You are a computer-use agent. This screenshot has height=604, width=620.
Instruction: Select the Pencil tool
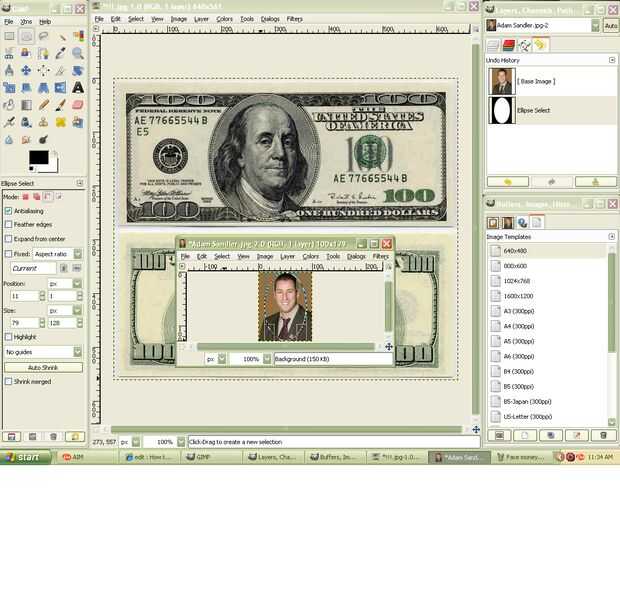43,105
